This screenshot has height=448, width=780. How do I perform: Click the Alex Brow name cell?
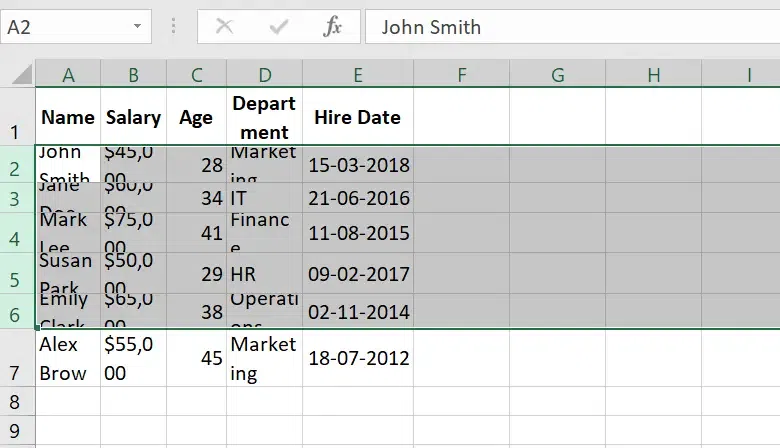click(x=67, y=358)
